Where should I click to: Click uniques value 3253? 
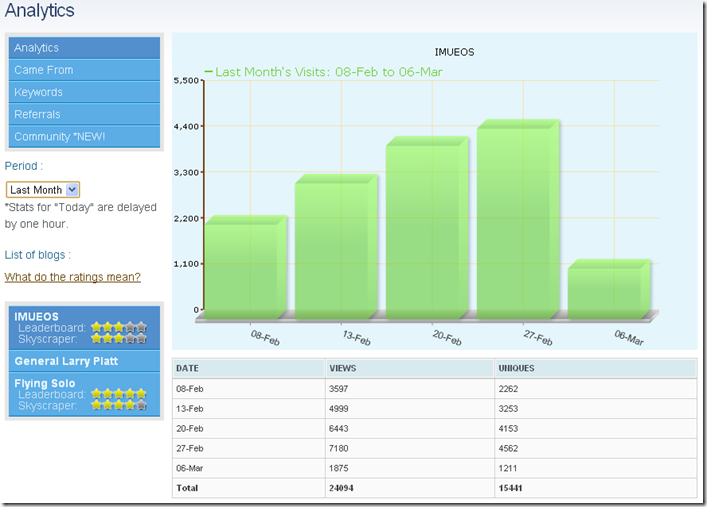[x=508, y=409]
